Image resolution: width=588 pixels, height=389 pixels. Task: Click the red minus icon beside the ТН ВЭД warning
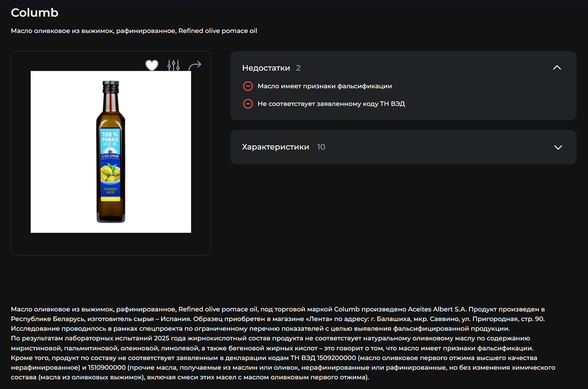click(248, 103)
